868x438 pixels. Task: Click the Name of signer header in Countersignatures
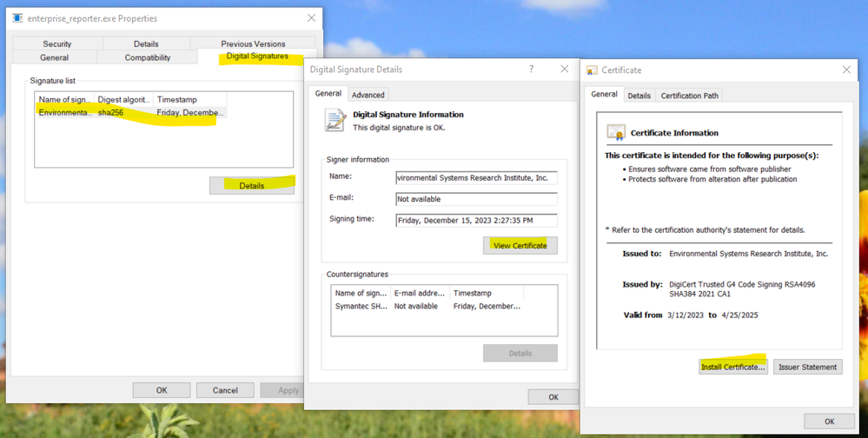361,293
